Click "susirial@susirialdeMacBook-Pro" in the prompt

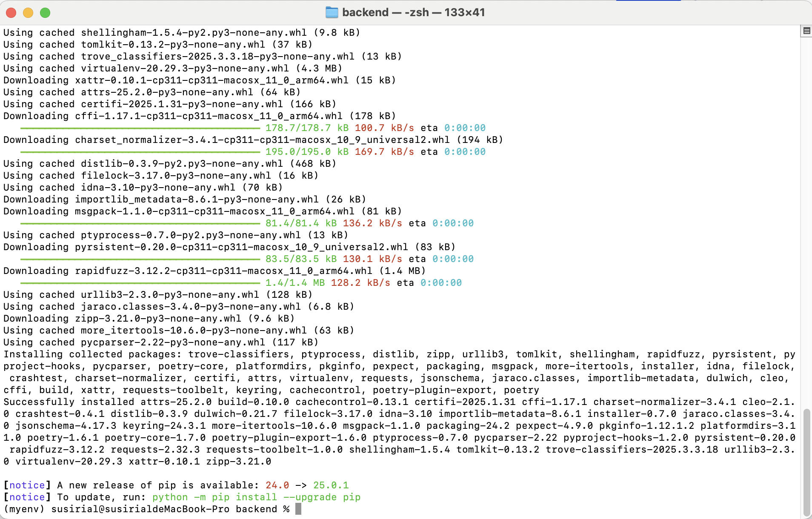tap(140, 509)
